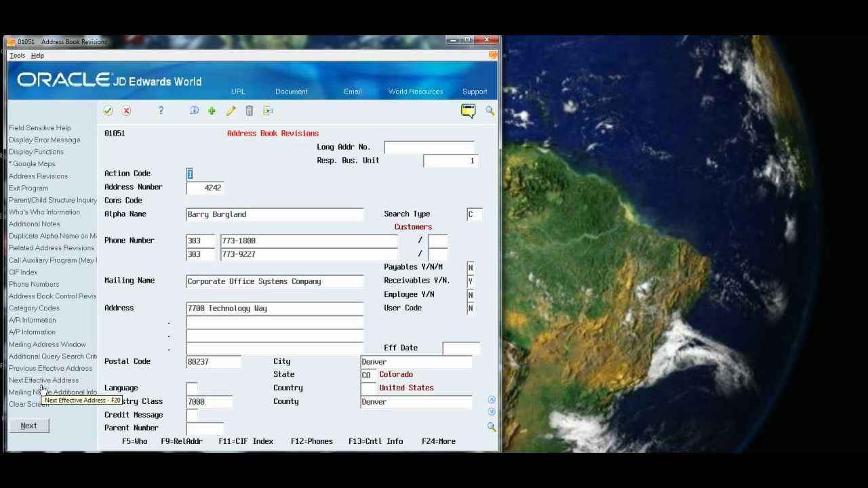The image size is (868, 488).
Task: Click the exit icon next to the trash can
Action: point(268,110)
